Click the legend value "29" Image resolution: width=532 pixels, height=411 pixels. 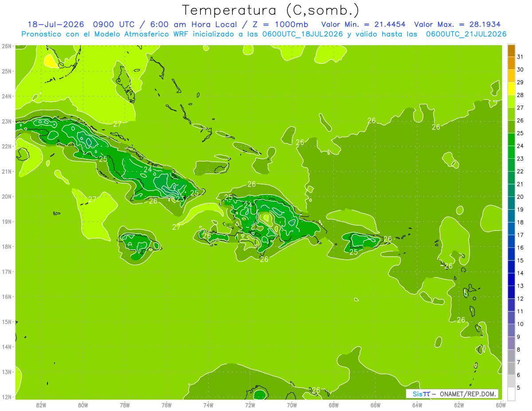coord(520,82)
